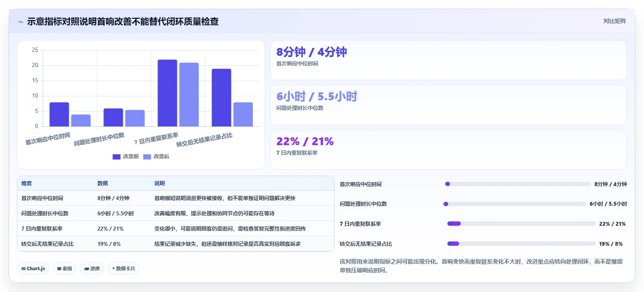644x292 pixels.
Task: Click table value 22% / 21%
Action: click(111, 229)
